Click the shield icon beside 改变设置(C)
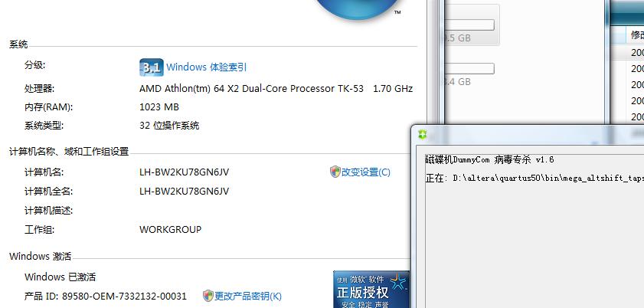 (335, 172)
